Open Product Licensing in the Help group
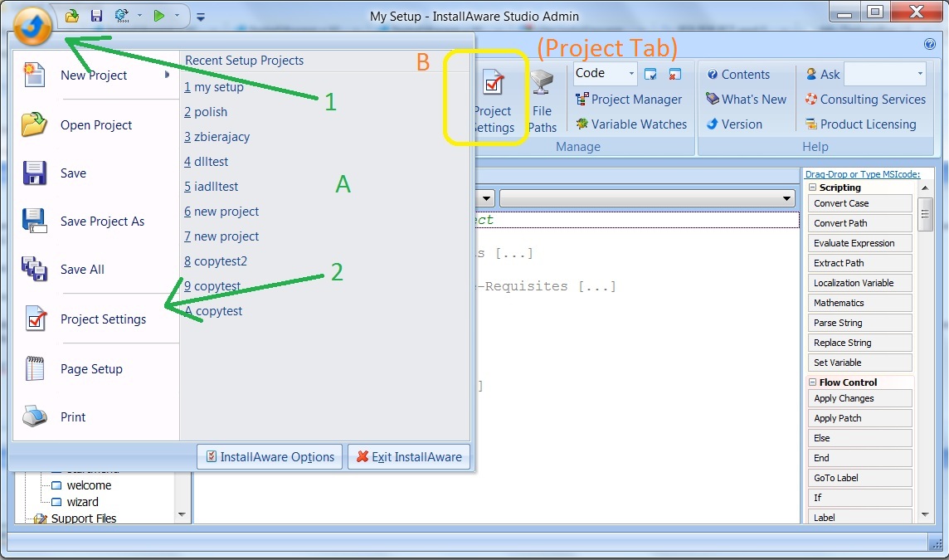 (860, 124)
